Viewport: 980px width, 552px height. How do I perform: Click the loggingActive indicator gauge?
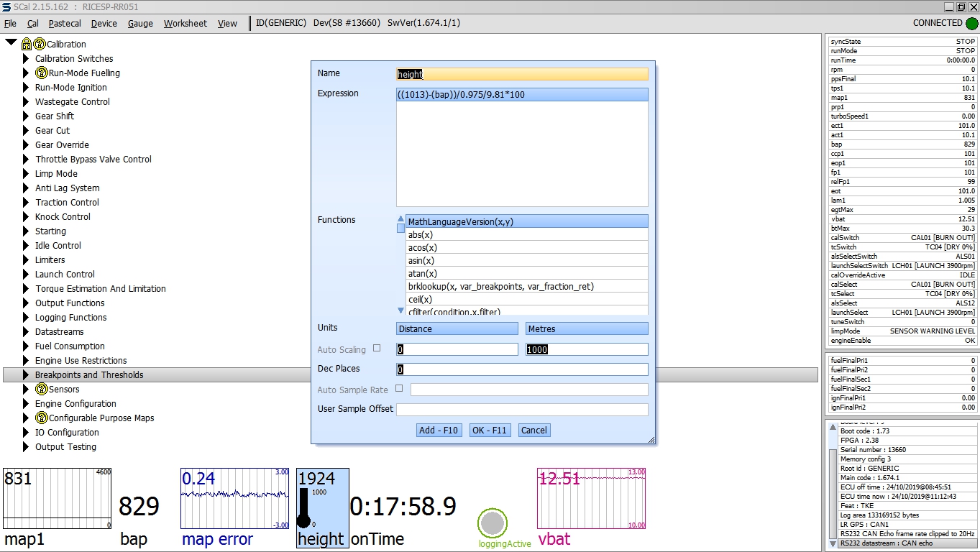tap(493, 523)
